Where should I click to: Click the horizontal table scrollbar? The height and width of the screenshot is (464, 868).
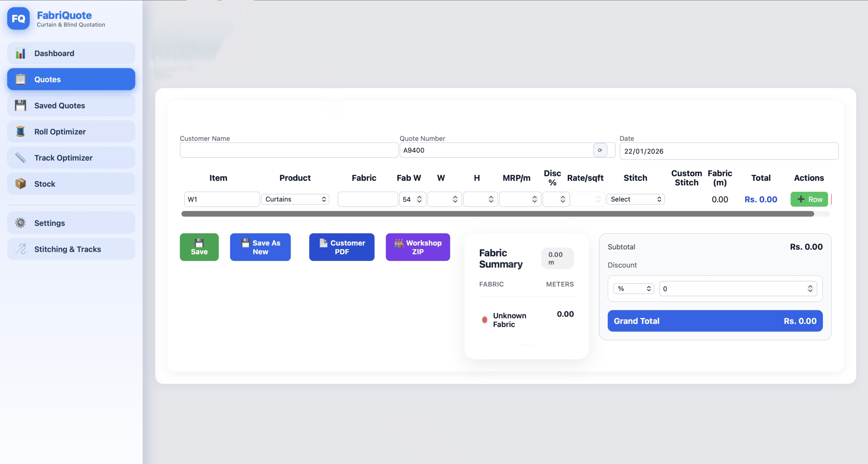pos(497,214)
